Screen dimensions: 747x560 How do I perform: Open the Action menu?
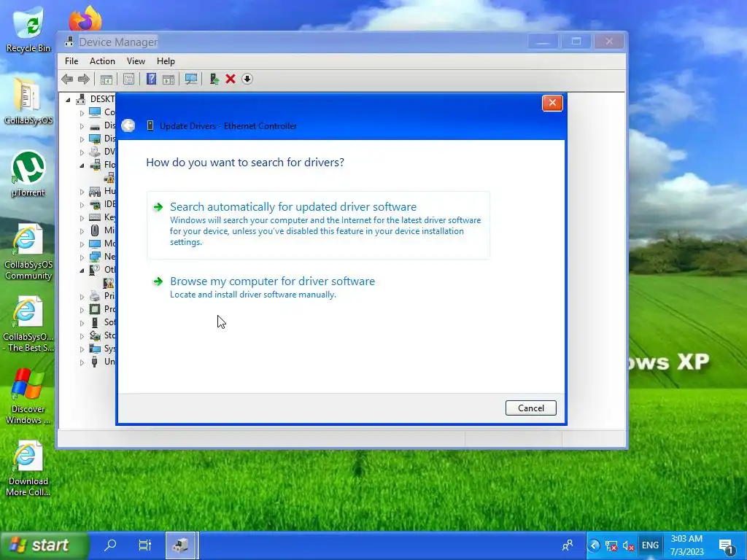(x=102, y=61)
